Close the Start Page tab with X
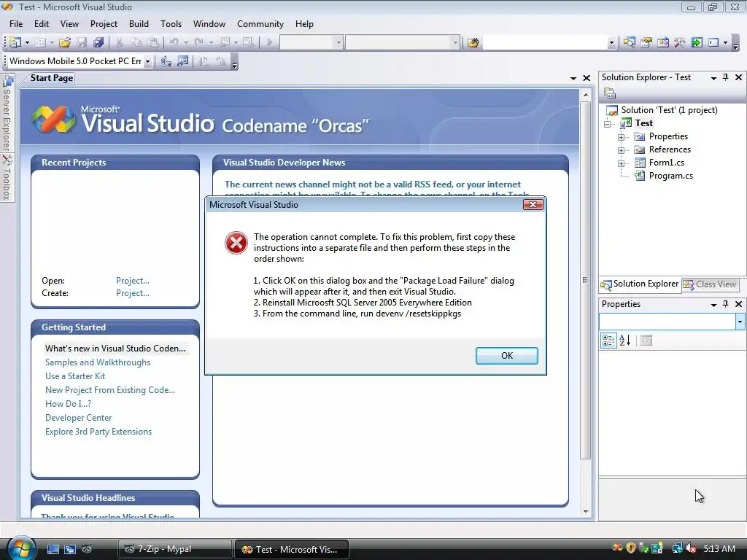Image resolution: width=747 pixels, height=560 pixels. (587, 78)
